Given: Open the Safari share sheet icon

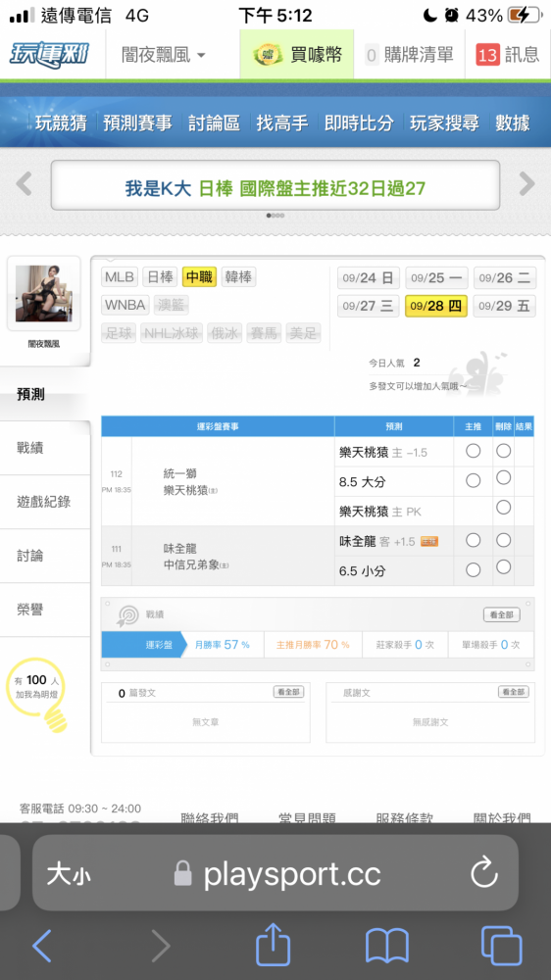Looking at the screenshot, I should (x=274, y=946).
